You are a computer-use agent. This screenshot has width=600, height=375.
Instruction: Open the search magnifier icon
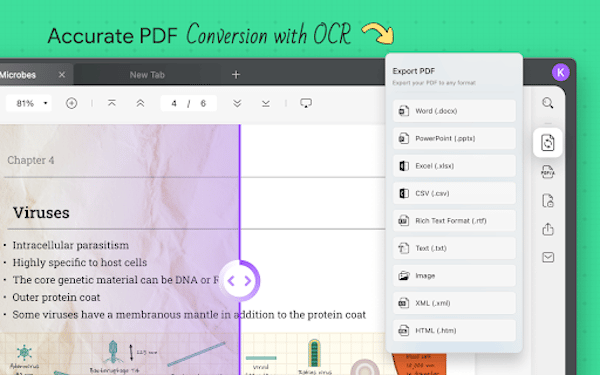tap(548, 103)
